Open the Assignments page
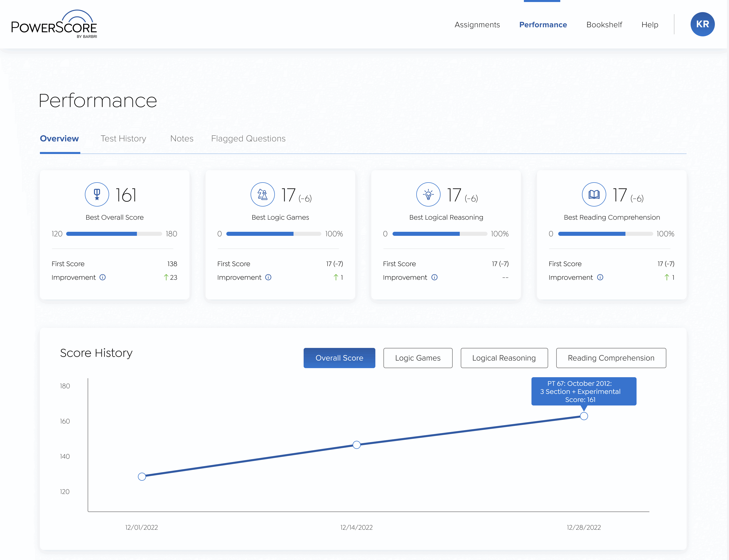Image resolution: width=729 pixels, height=560 pixels. point(477,25)
